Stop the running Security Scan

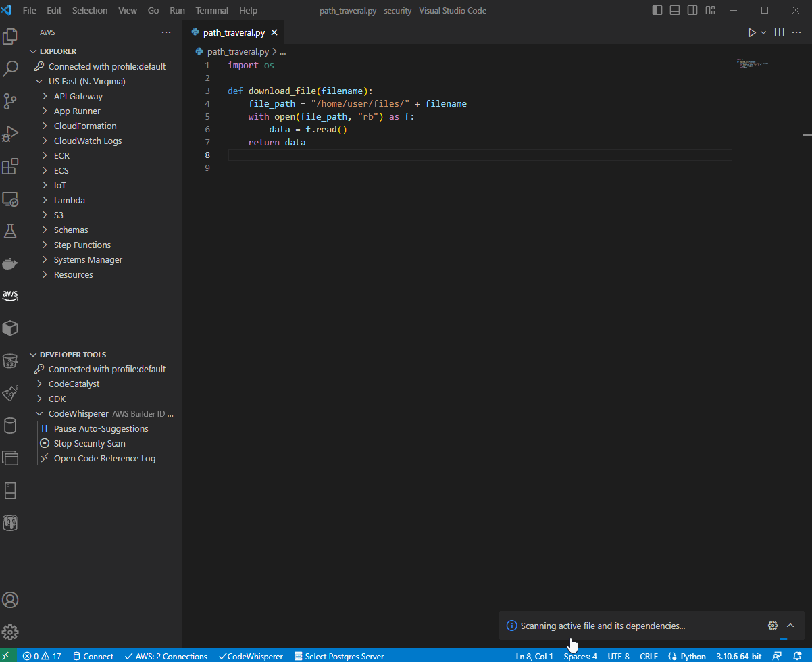(x=88, y=443)
